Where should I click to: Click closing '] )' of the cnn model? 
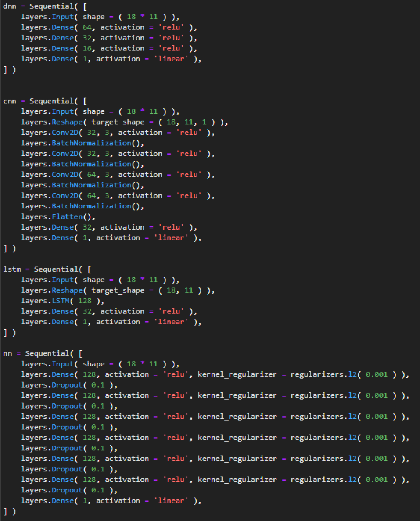coord(9,248)
